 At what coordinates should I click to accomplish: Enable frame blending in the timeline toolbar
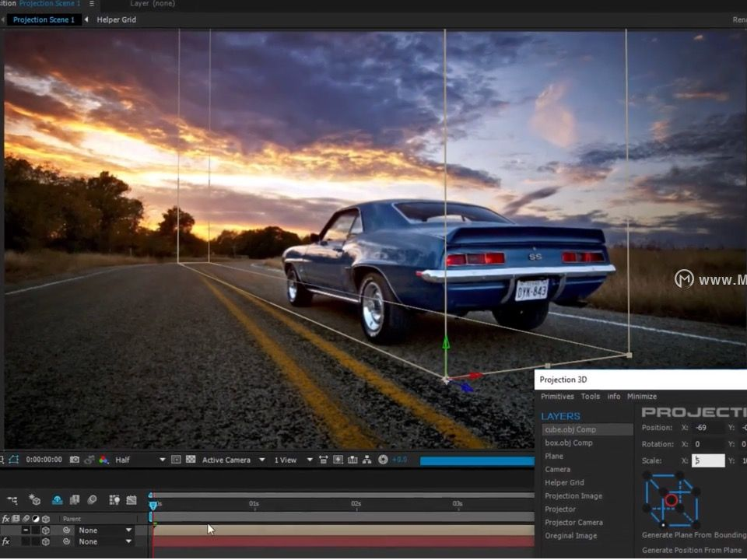[74, 499]
